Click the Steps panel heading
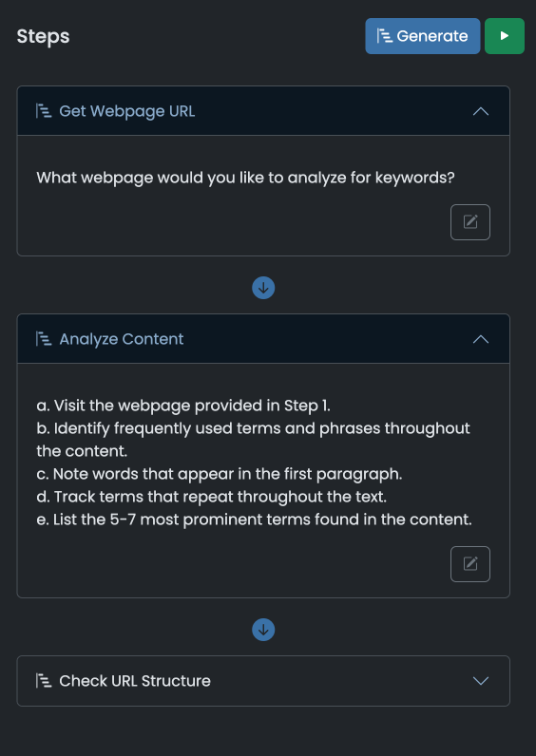 [x=43, y=36]
